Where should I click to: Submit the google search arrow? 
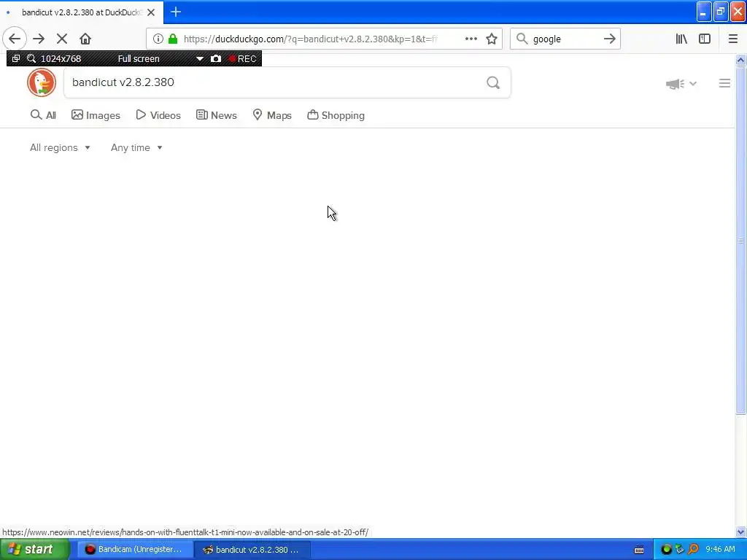[609, 39]
